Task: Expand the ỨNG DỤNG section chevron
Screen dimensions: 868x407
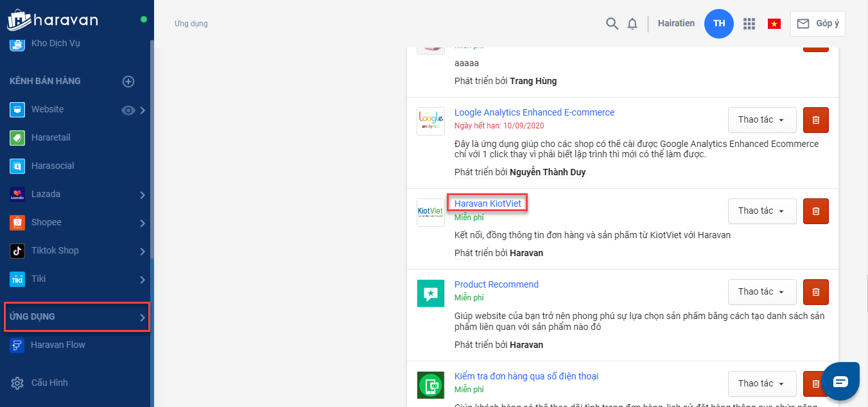Action: [x=143, y=317]
